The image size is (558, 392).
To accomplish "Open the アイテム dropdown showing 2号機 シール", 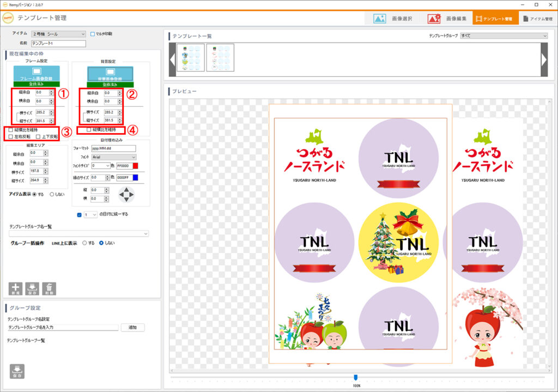I will (58, 34).
